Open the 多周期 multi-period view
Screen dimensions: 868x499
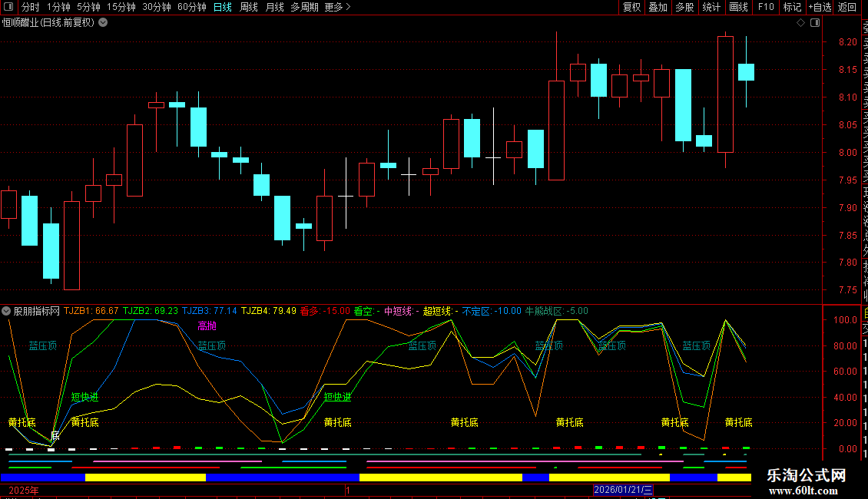[x=304, y=7]
